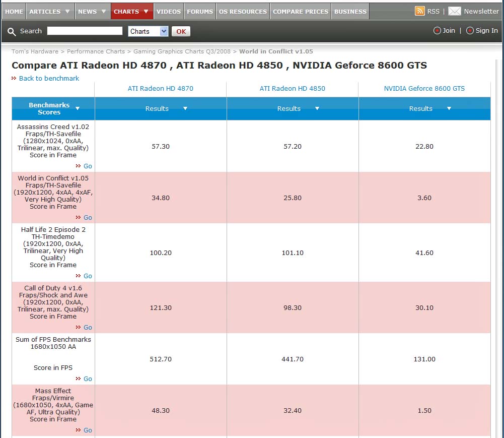Open the News menu arrow
This screenshot has width=504, height=438.
104,11
